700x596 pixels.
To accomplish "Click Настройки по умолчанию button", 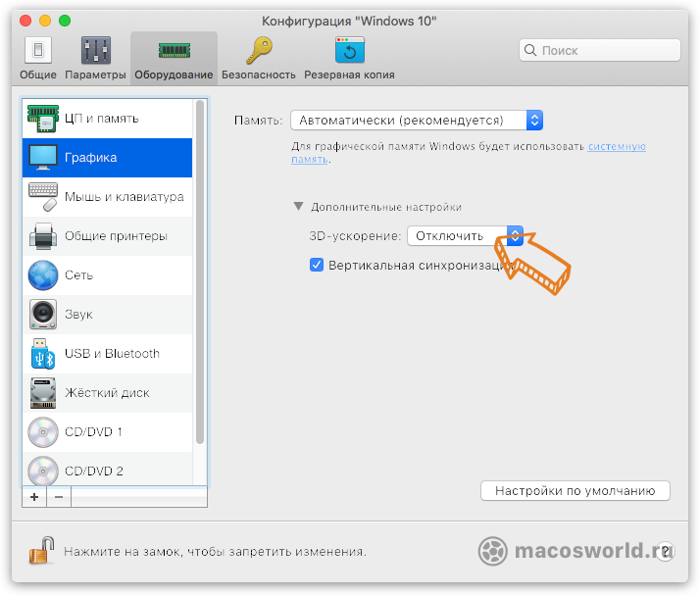I will coord(575,491).
